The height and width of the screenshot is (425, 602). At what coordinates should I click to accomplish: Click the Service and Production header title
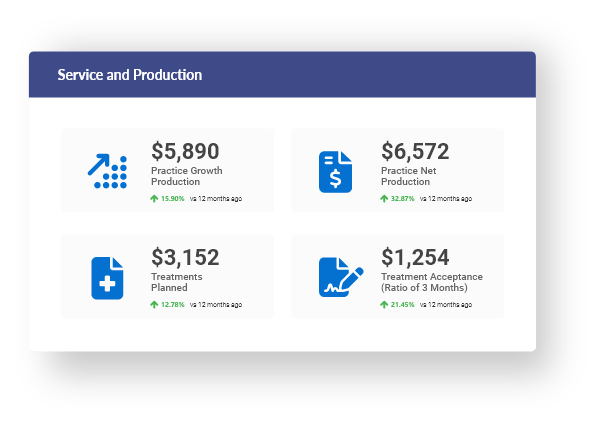click(130, 75)
